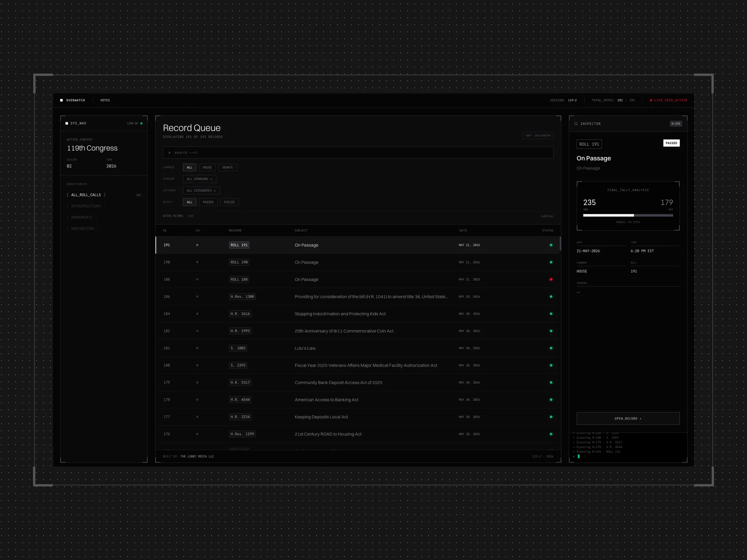This screenshot has width=747, height=560.
Task: Click status dot for H.Res. 1299 row
Action: [551, 434]
